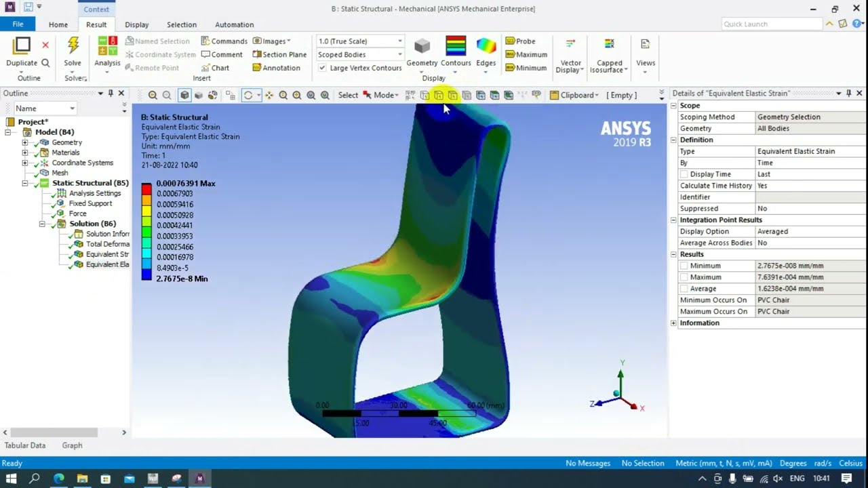Toggle Large Vertex Contours checkbox
The image size is (868, 488).
323,68
